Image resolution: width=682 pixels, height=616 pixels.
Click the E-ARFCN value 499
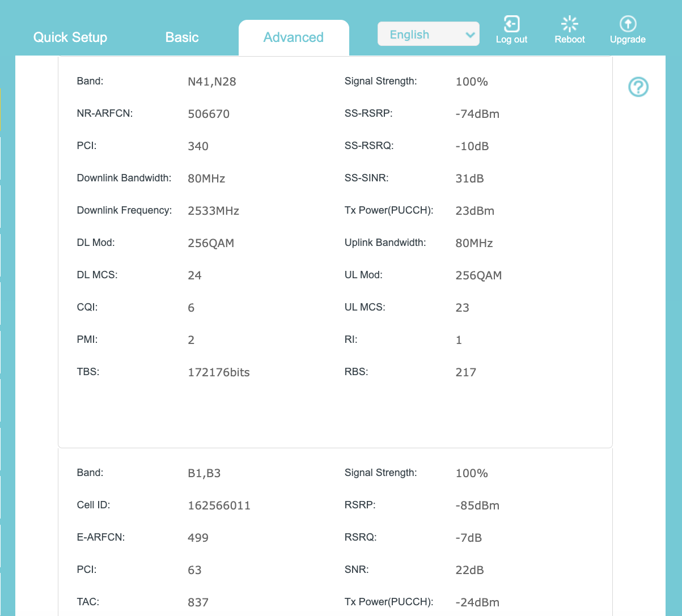point(198,538)
